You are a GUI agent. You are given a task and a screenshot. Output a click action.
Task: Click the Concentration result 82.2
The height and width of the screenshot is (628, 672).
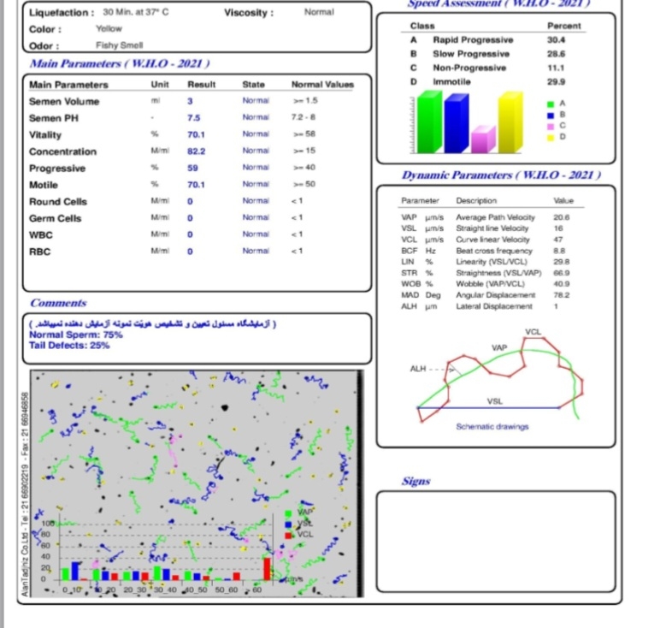[197, 151]
